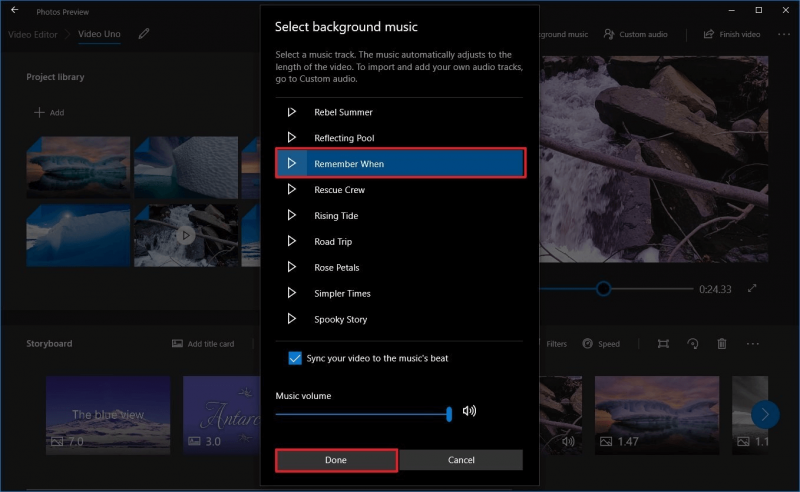800x492 pixels.
Task: Open storyboard more options ellipsis
Action: pyautogui.click(x=753, y=344)
